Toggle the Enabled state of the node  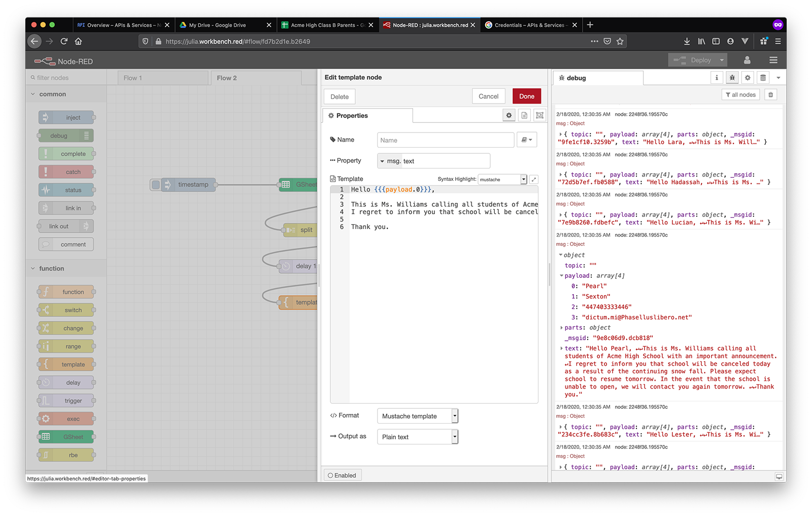(x=342, y=475)
